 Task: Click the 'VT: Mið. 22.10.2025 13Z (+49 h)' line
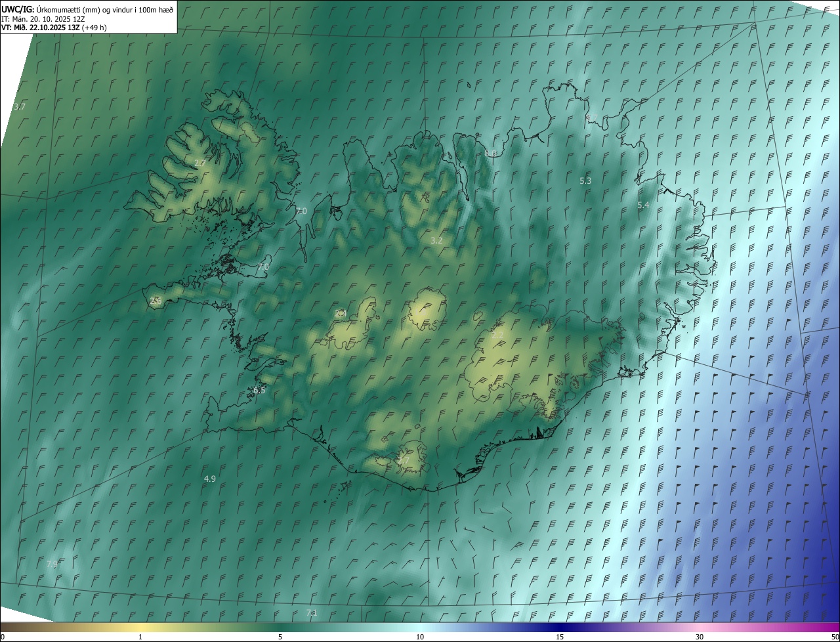(x=54, y=28)
